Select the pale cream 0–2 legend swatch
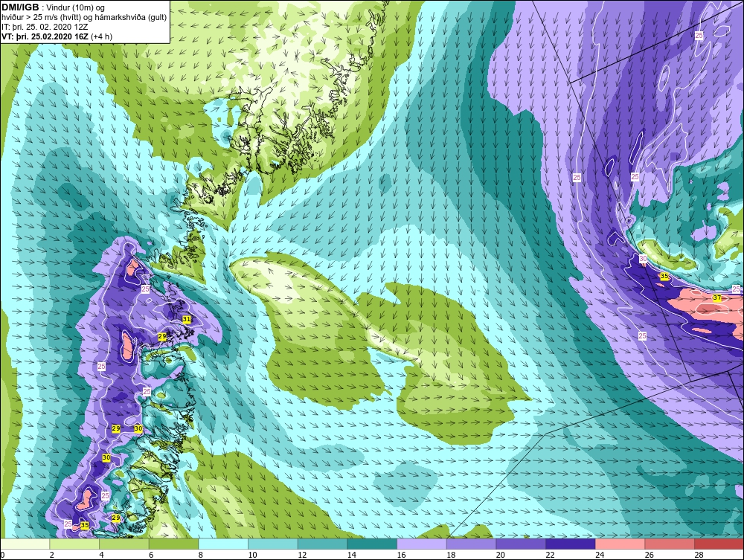 pyautogui.click(x=25, y=544)
